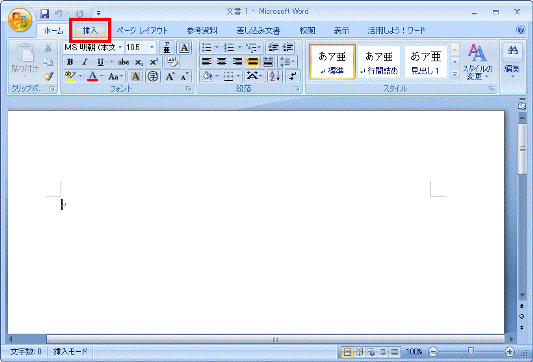Insert enclosed character (circled character) icon
This screenshot has width=533, height=362.
point(153,76)
